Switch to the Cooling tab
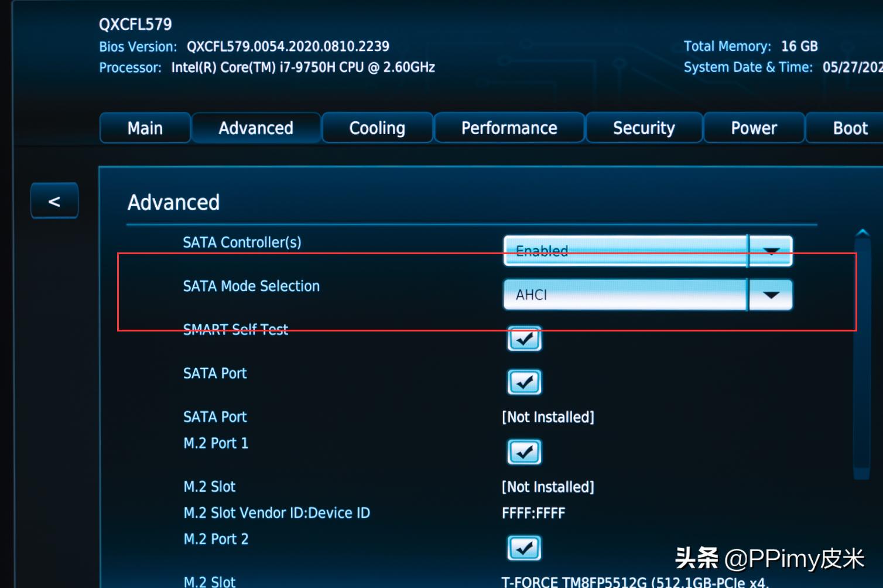The image size is (883, 588). [377, 128]
